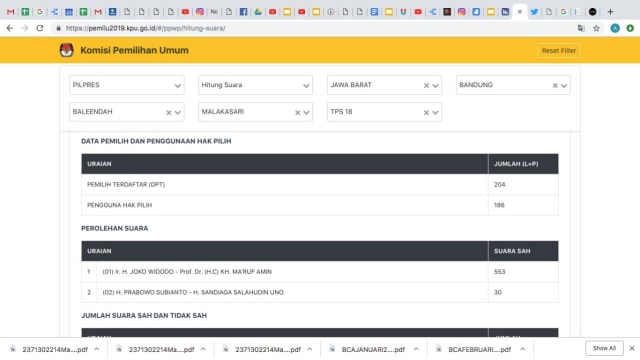Select the vote count 553
Image resolution: width=640 pixels, height=360 pixels.
499,271
